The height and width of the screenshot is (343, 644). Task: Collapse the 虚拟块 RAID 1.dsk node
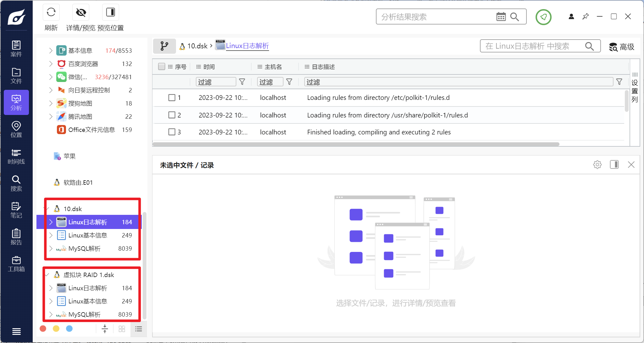click(x=47, y=275)
